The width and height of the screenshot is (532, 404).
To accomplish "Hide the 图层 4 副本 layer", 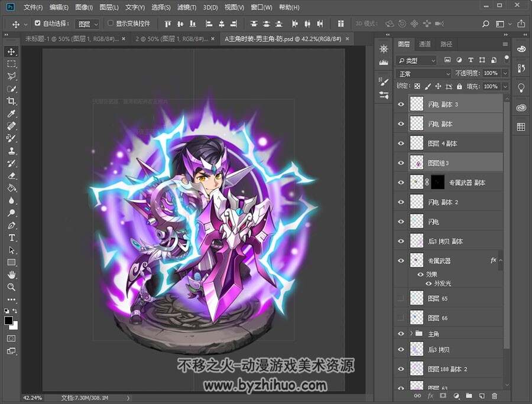I will click(x=401, y=144).
